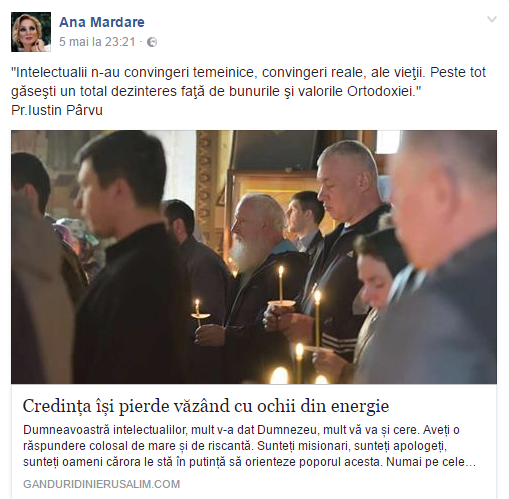Click the public globe privacy icon
509x499 pixels.
point(152,42)
